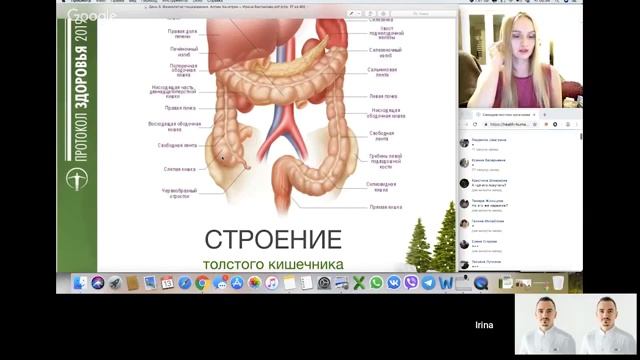The width and height of the screenshot is (640, 360).
Task: Select the open browser tab title
Action: click(506, 115)
